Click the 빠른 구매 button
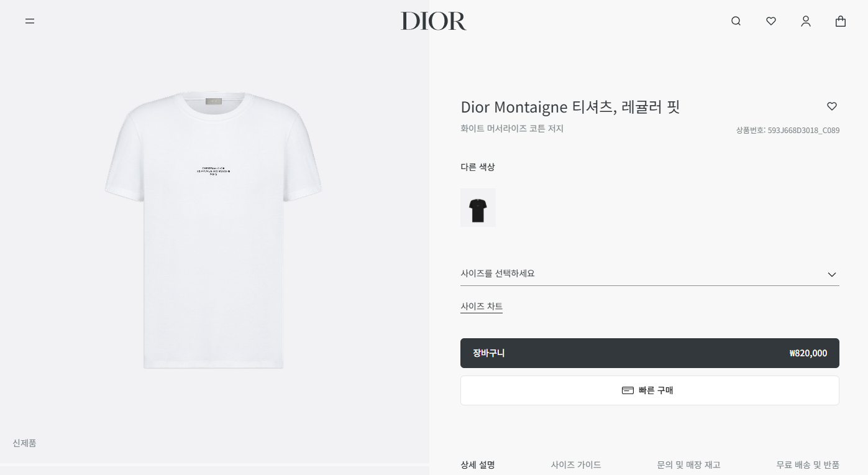 click(x=650, y=390)
